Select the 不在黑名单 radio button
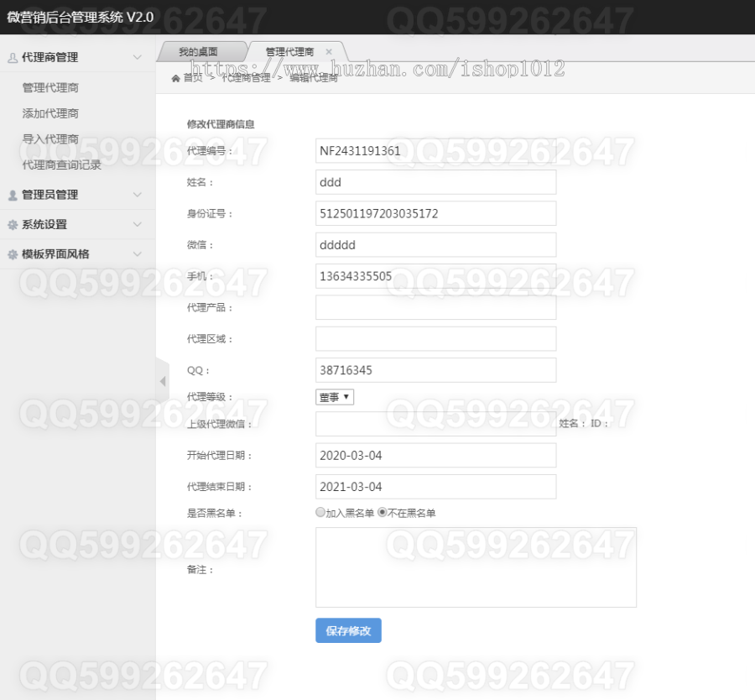This screenshot has width=755, height=700. [x=382, y=511]
